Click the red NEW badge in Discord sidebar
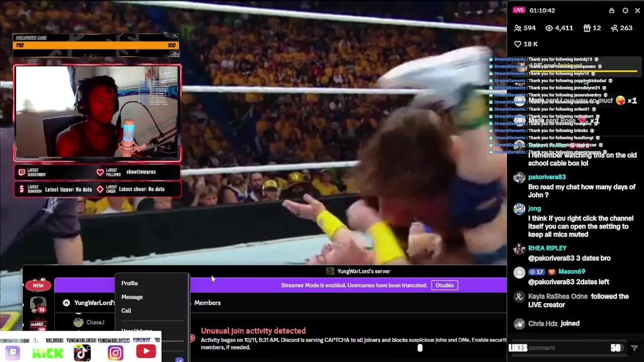Viewport: 644px width, 362px height. 38,286
